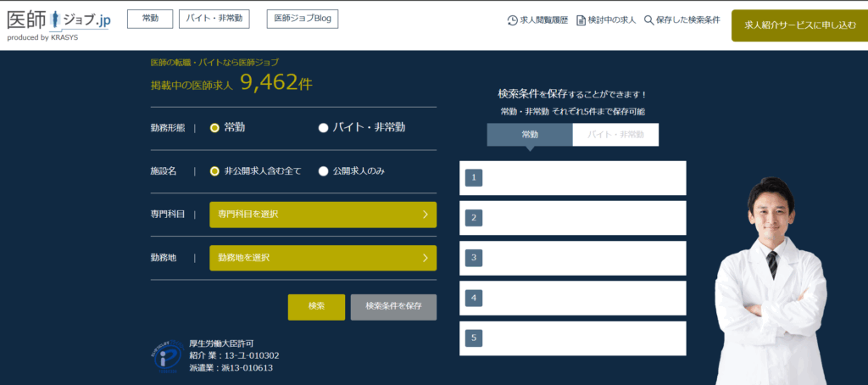This screenshot has width=868, height=385.
Task: Click saved condition number 5 badge
Action: (x=474, y=338)
